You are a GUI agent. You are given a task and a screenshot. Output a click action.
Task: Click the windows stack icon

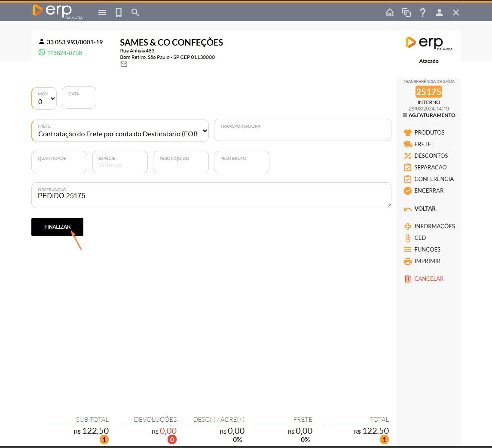point(406,12)
